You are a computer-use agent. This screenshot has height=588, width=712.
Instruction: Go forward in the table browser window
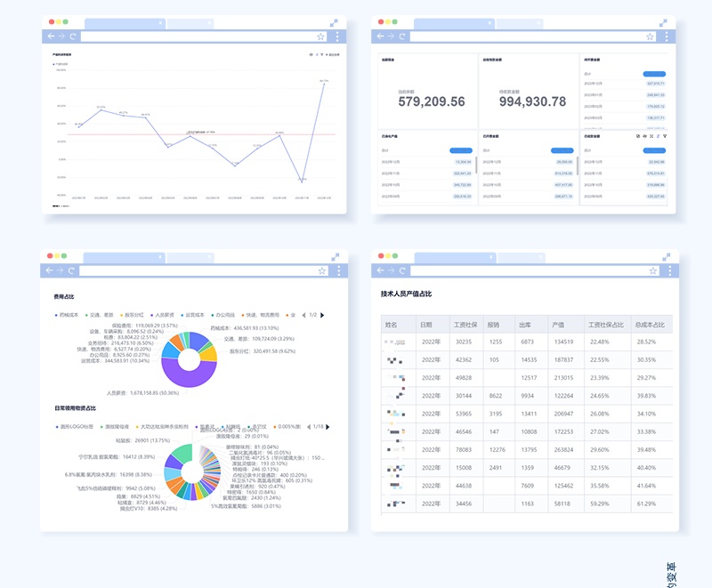coord(392,270)
